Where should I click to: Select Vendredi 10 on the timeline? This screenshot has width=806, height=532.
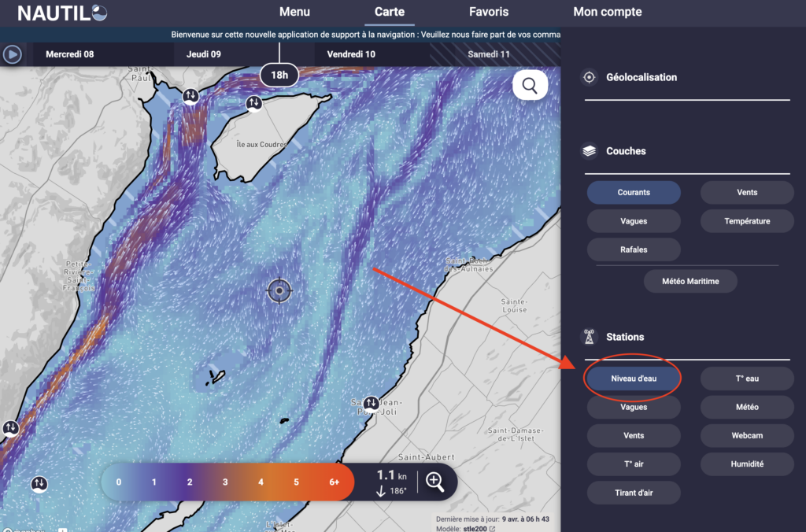(x=351, y=54)
